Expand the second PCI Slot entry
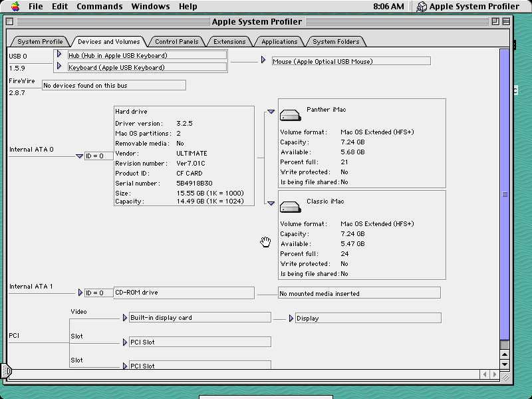 coord(125,366)
